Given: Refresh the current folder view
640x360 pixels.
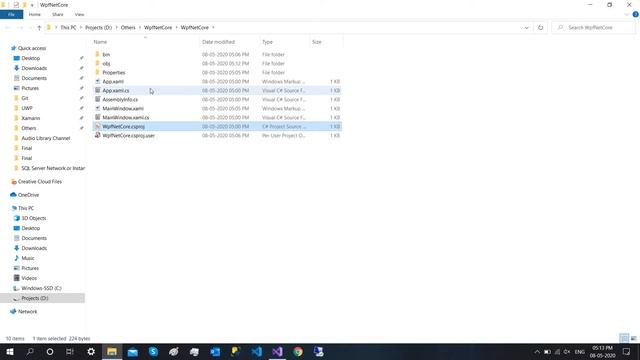Looking at the screenshot, I should click(x=540, y=27).
